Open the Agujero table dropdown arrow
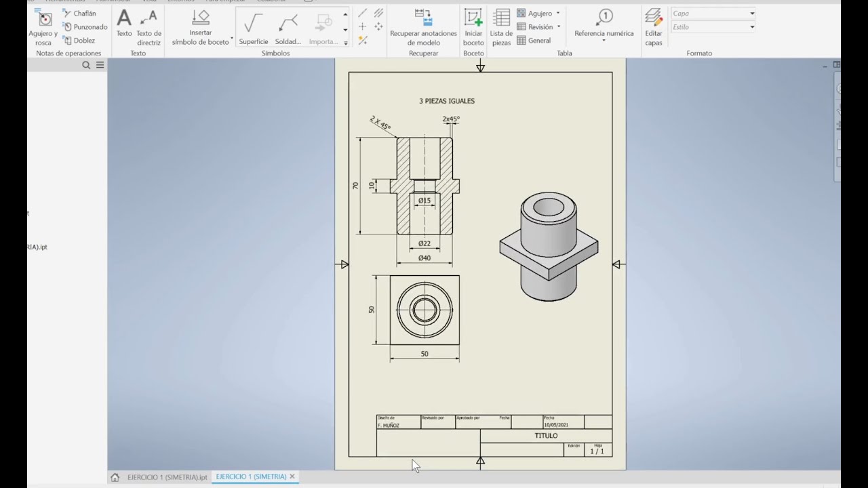The height and width of the screenshot is (488, 868). click(558, 13)
